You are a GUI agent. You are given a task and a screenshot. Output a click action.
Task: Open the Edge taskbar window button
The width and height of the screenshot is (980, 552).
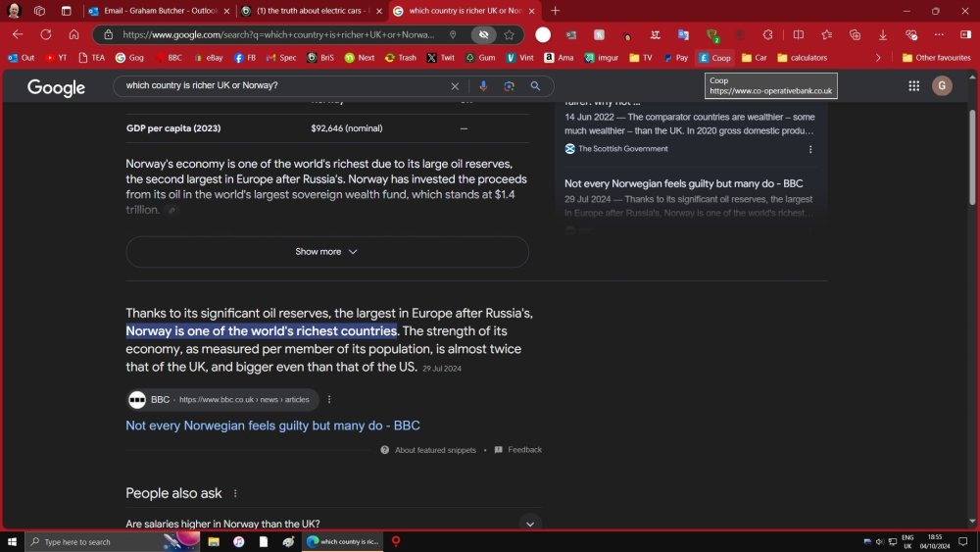pos(343,541)
